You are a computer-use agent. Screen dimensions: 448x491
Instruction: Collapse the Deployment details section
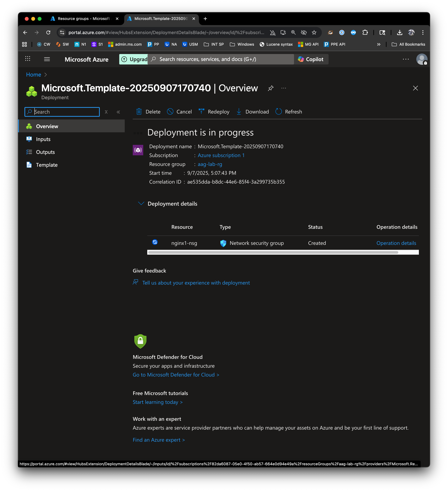[x=141, y=203]
